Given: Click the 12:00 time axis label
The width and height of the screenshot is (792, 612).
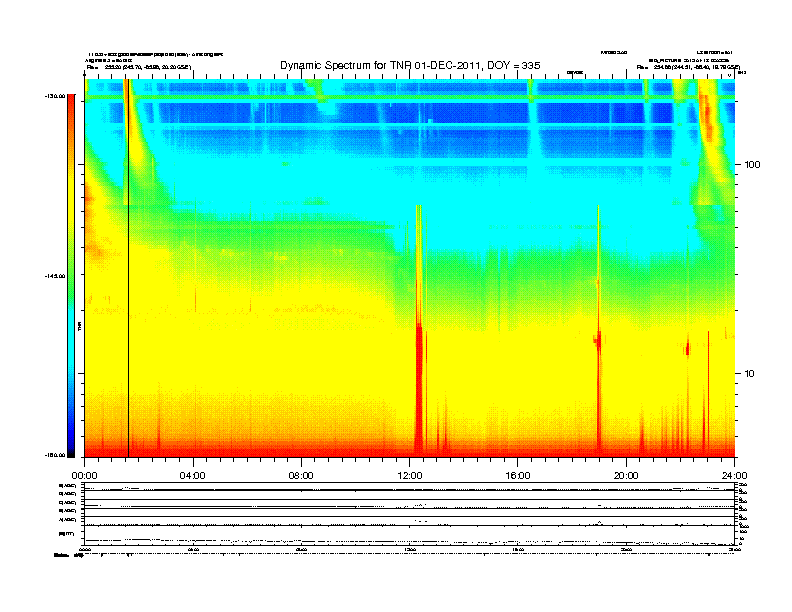Looking at the screenshot, I should point(410,476).
